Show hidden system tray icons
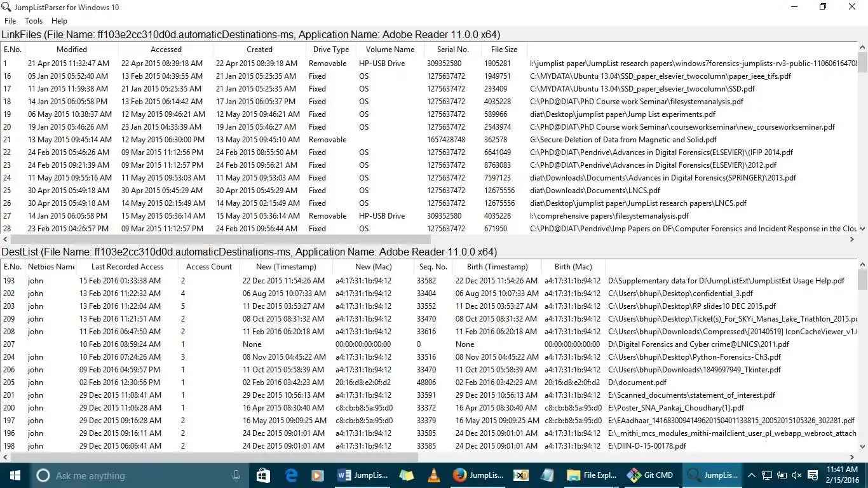Image resolution: width=868 pixels, height=488 pixels. tap(751, 475)
